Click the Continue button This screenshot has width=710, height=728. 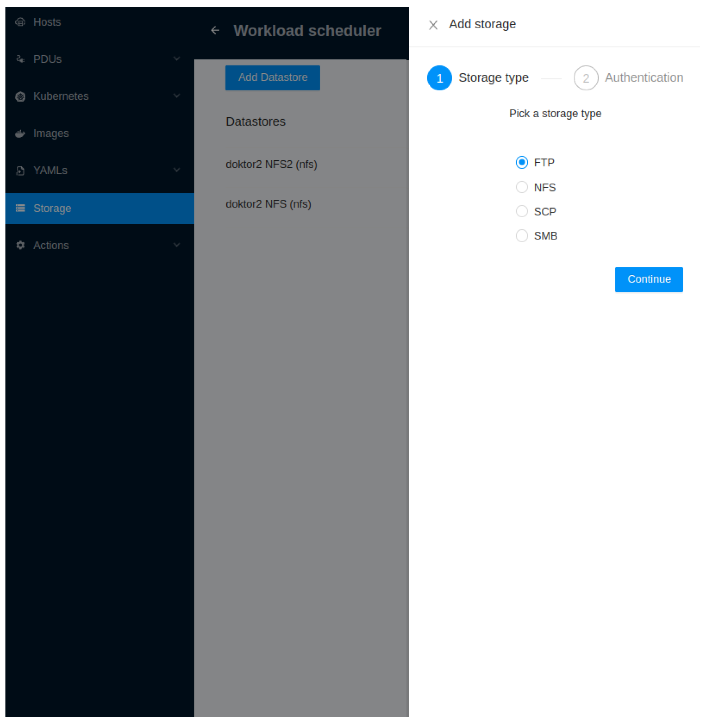(649, 279)
